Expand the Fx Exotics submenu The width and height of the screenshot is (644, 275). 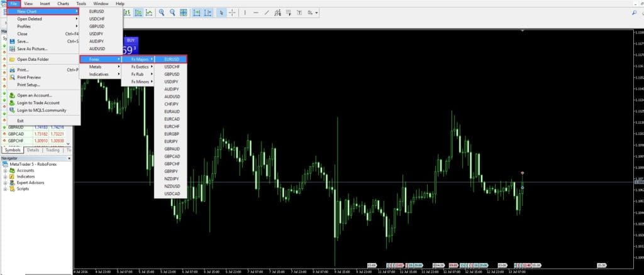click(138, 67)
